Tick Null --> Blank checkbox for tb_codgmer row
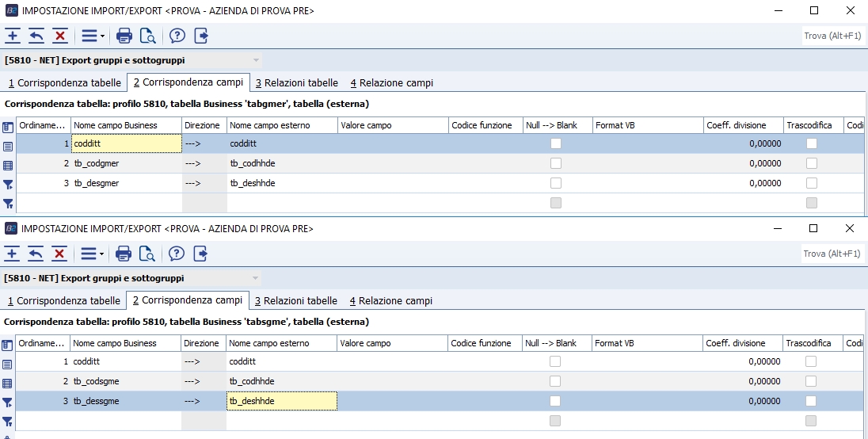 click(x=556, y=163)
